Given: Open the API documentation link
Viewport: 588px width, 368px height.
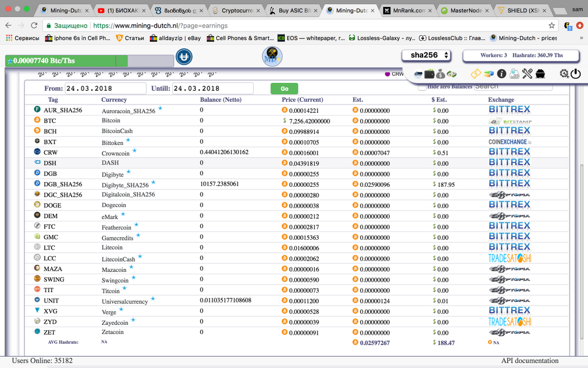Looking at the screenshot, I should (x=529, y=361).
